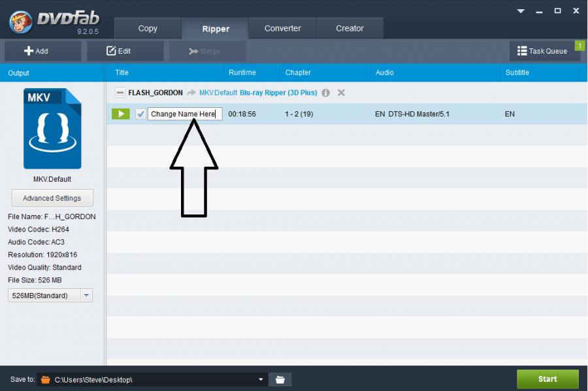
Task: Click the Resolution: 1920x816 text
Action: click(42, 255)
